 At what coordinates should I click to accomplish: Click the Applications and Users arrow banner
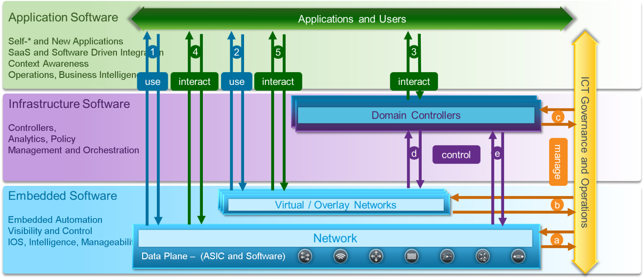tap(352, 19)
